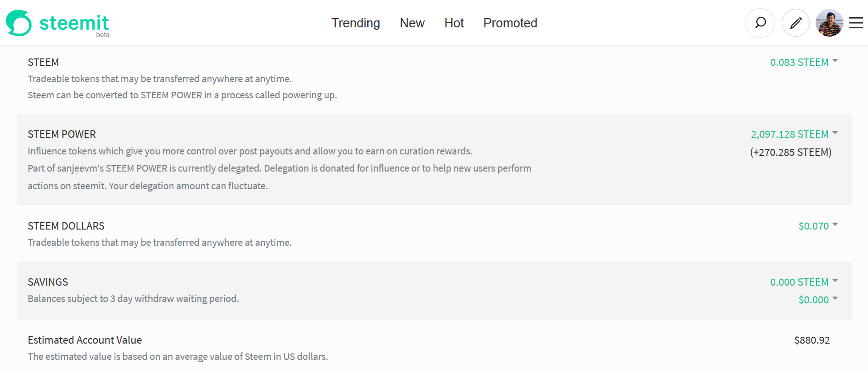Open the hamburger menu icon
The image size is (868, 371).
coord(856,23)
